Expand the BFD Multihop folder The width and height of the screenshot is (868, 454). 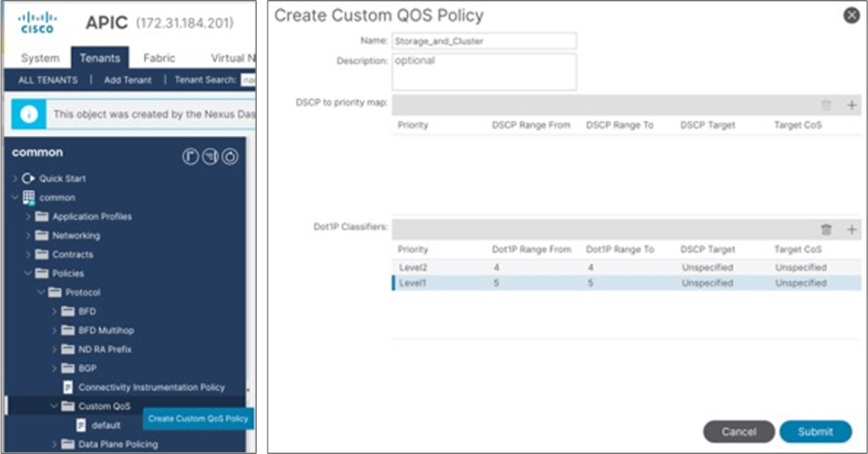tap(54, 331)
